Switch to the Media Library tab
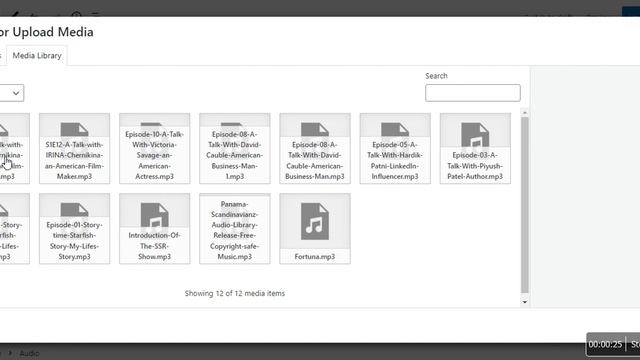This screenshot has height=360, width=640. pos(37,56)
